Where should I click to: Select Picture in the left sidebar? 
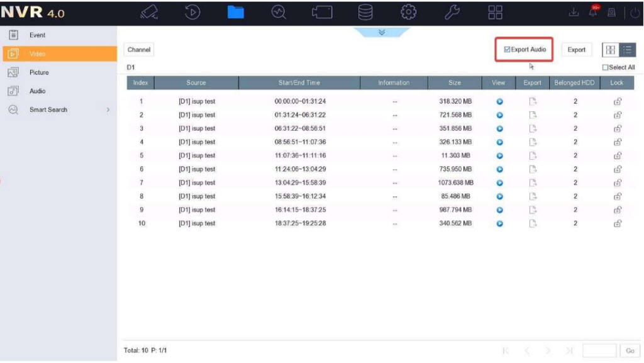39,72
